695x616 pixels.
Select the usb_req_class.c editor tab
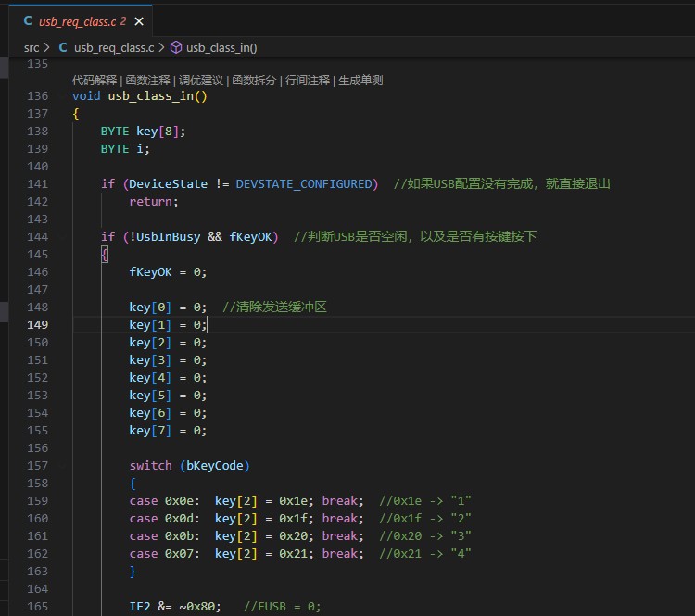pyautogui.click(x=81, y=21)
